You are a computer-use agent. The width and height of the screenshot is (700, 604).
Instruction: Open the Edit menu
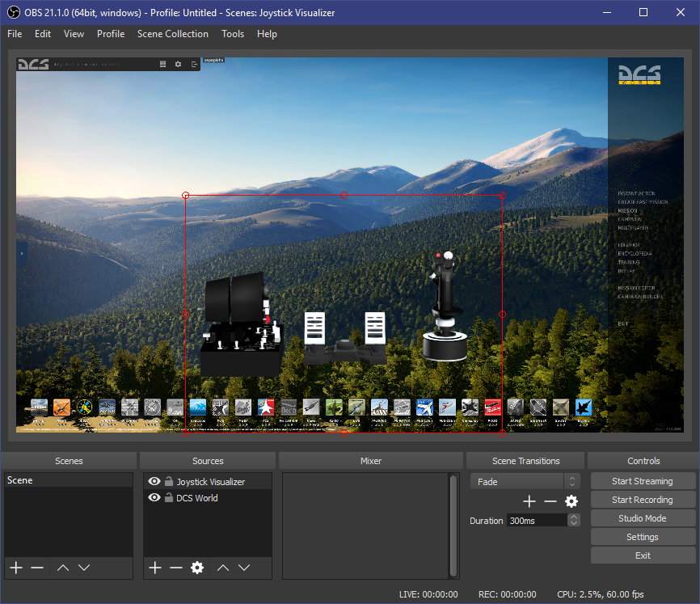43,34
